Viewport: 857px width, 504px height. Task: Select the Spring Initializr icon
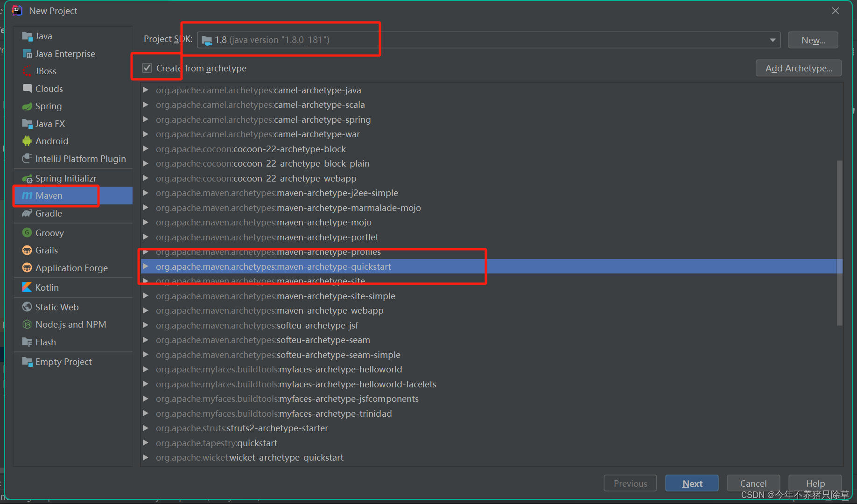point(27,178)
